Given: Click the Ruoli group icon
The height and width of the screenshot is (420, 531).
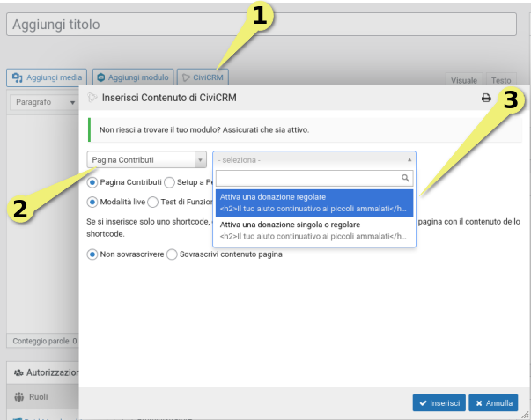Looking at the screenshot, I should point(19,396).
